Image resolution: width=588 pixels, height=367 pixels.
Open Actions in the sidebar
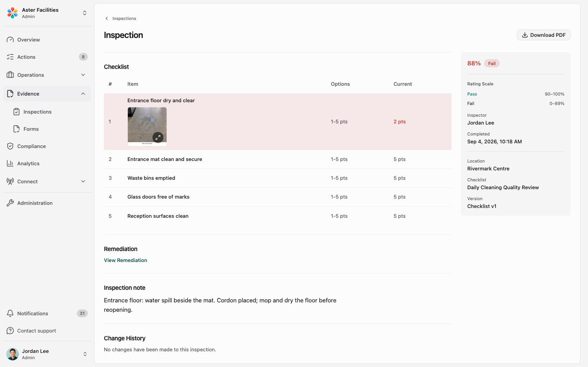47,57
